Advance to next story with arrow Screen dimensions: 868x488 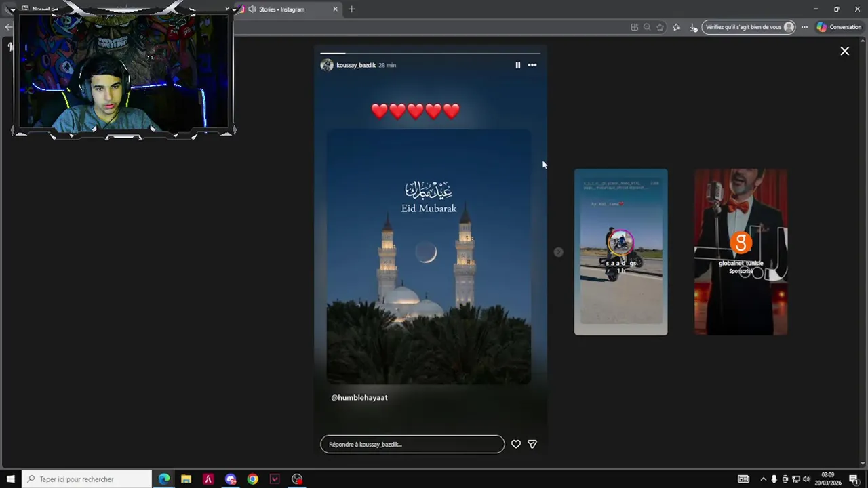[x=558, y=252]
